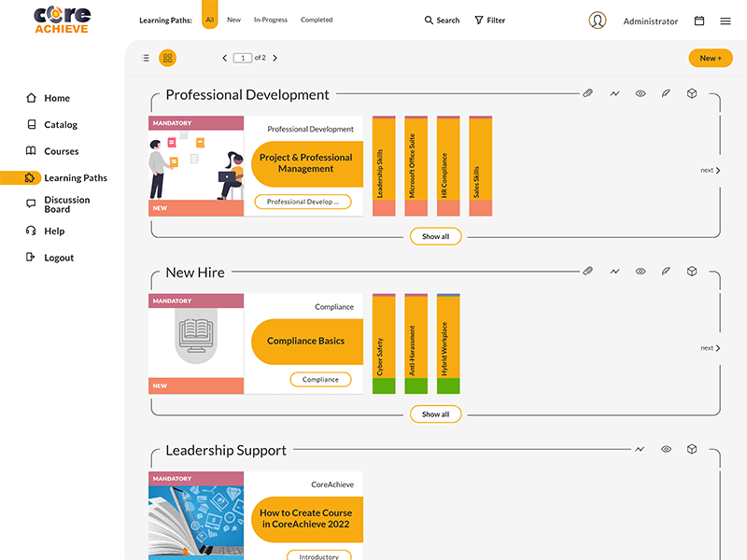Open the Filter option in top bar
747x560 pixels.
(489, 20)
